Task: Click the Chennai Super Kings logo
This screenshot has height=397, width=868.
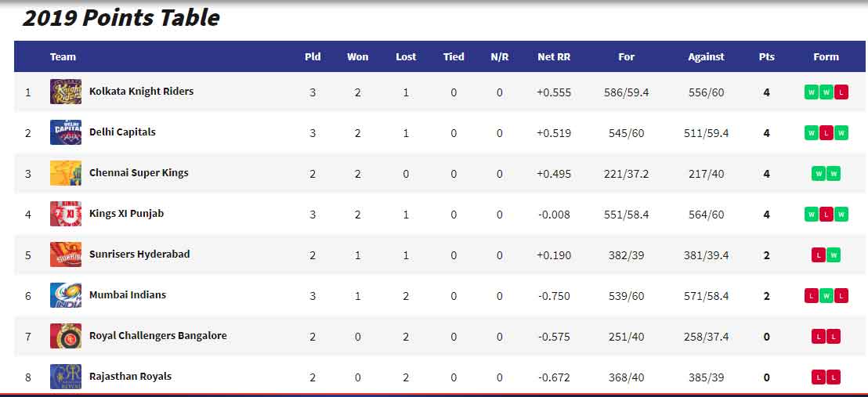Action: point(66,173)
